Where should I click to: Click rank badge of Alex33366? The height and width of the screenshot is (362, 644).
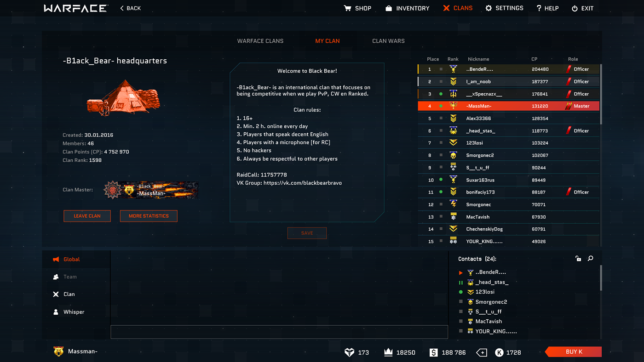(453, 119)
